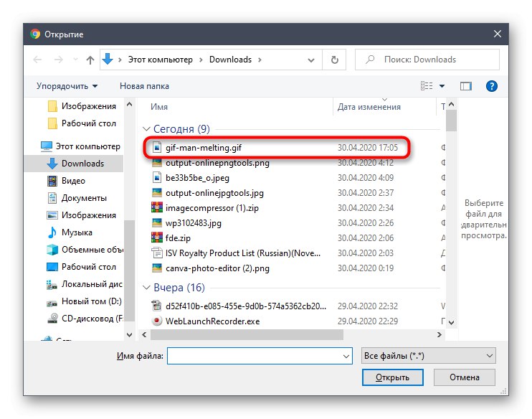Open Документы in the sidebar
The image size is (532, 419).
coord(77,198)
